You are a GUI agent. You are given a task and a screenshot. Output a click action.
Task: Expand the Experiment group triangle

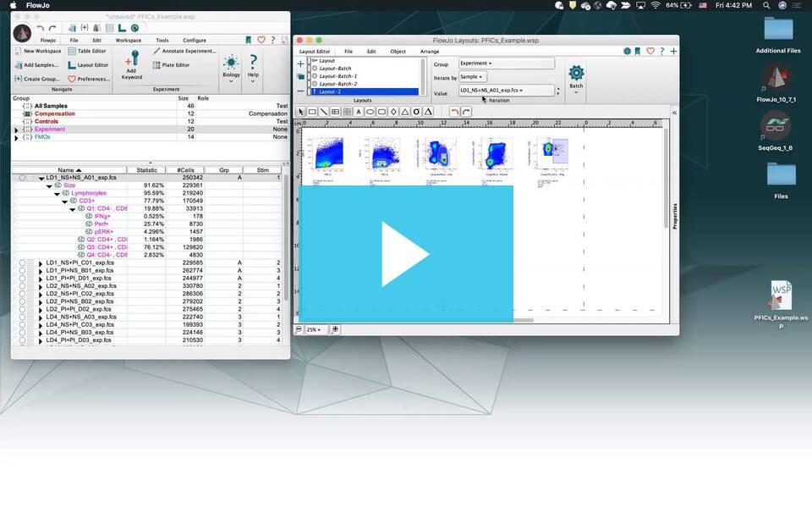point(16,130)
